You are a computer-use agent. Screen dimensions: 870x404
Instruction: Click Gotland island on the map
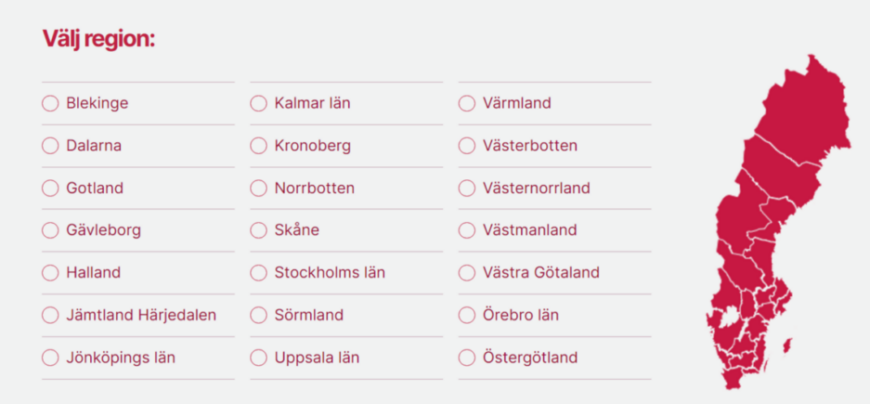tap(787, 346)
